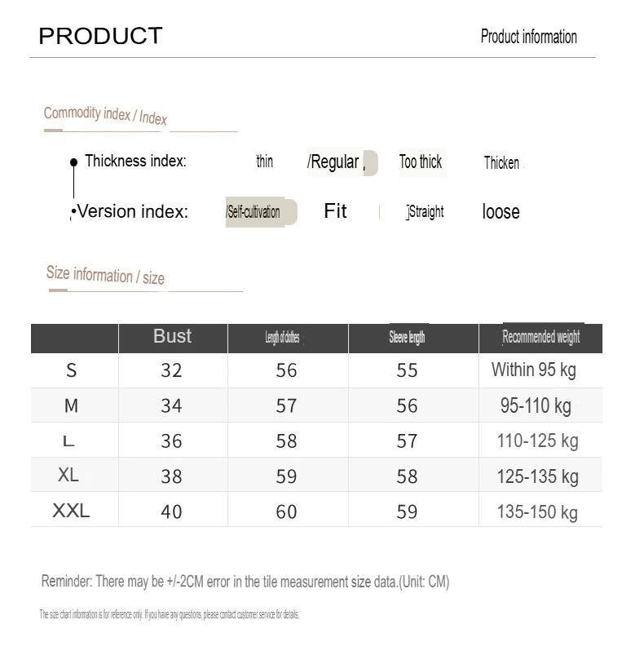Click the 135-150 kg weight cell

[x=537, y=511]
